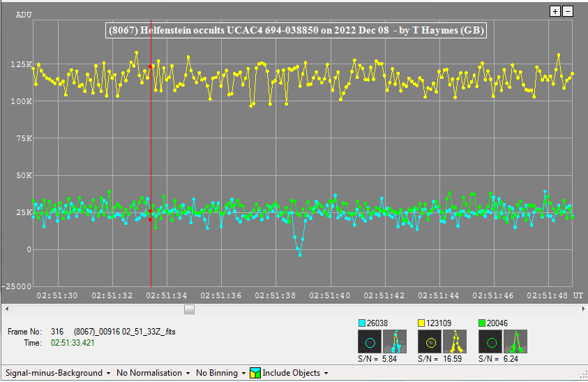Viewport: 588px width, 382px height.
Task: Click the cyan color swatch for 26038
Action: [361, 324]
